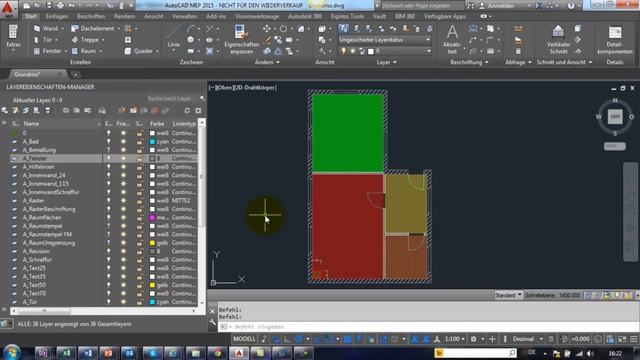Open the Standard display configuration dropdown
Screen dimensions: 640x360
tap(508, 295)
